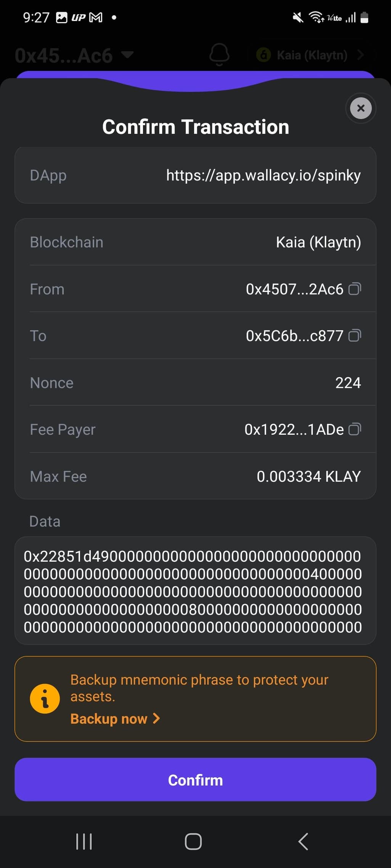Tap the Android home button
Screen dimensions: 391x868
pos(193,841)
